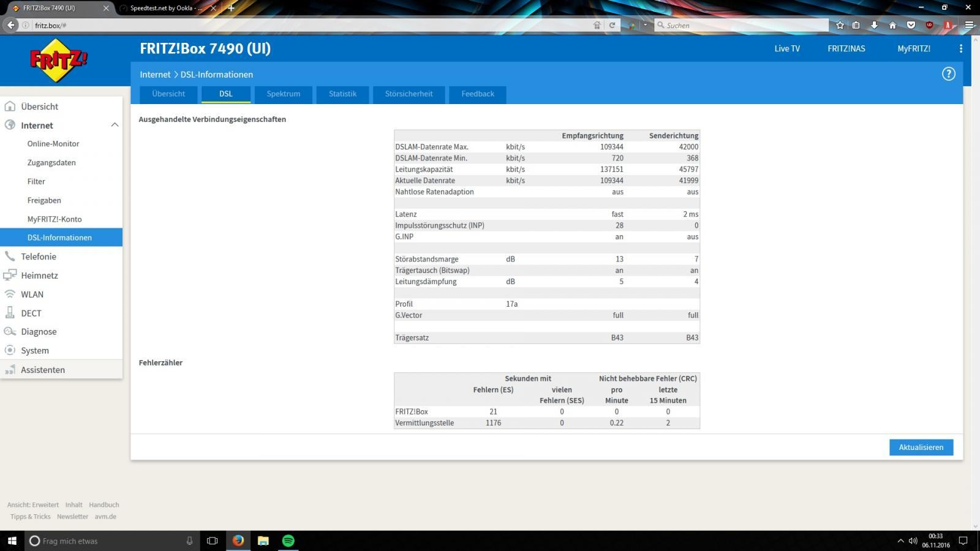980x551 pixels.
Task: Open the Störsicherheit tab
Action: 409,94
